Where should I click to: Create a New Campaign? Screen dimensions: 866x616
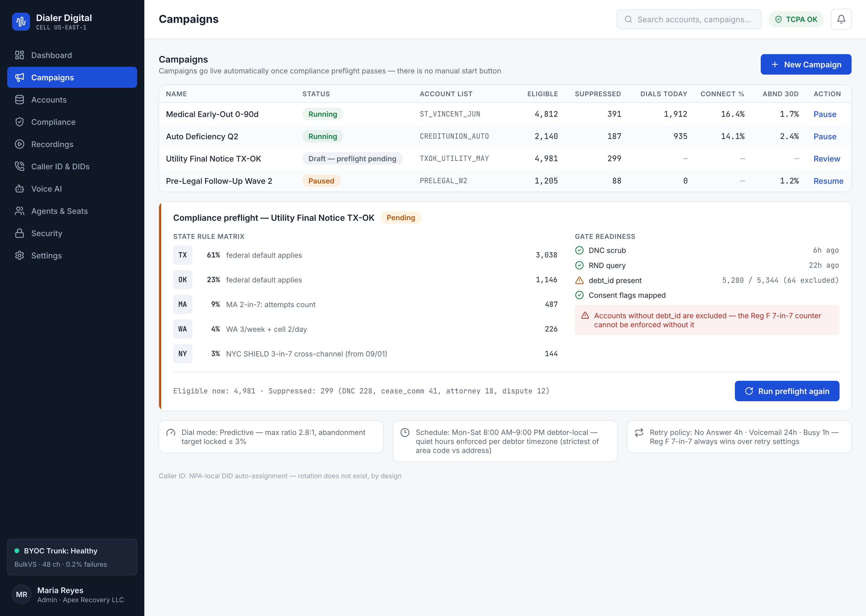click(x=806, y=64)
